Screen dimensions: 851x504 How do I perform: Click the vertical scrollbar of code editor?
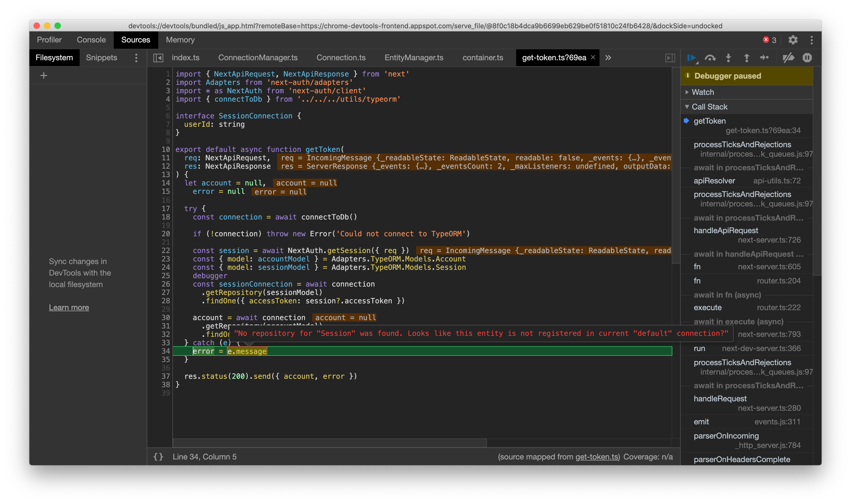676,165
